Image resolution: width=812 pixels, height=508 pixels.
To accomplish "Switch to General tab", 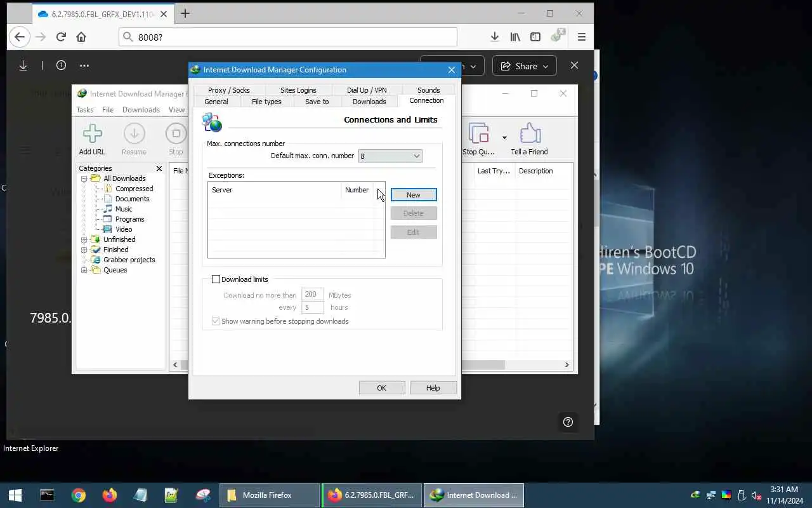I will tap(216, 102).
